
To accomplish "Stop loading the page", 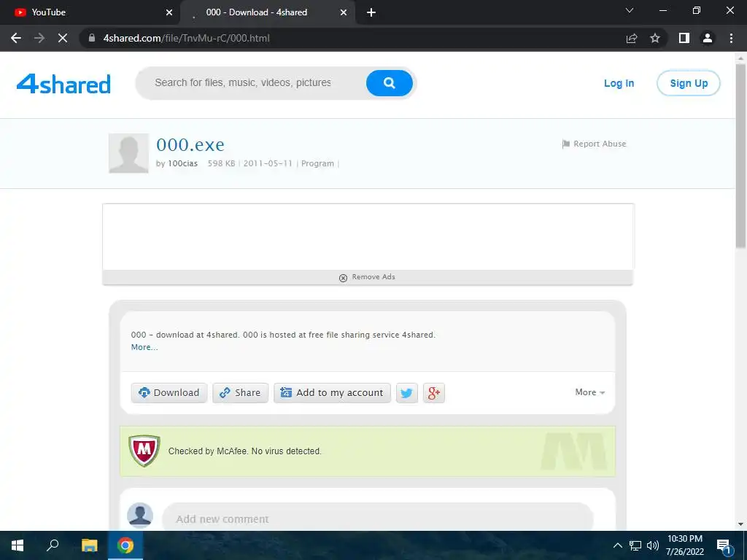I will [x=63, y=38].
